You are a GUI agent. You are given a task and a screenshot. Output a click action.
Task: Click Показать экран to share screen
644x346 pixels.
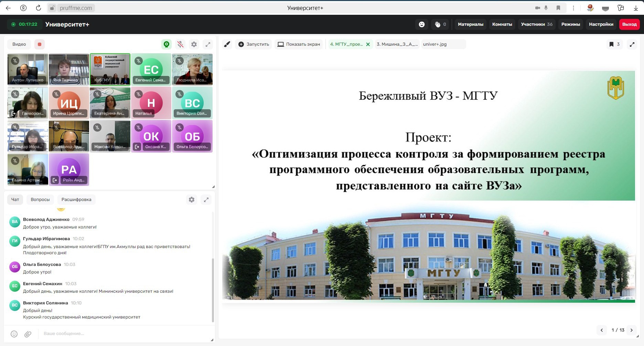[299, 44]
